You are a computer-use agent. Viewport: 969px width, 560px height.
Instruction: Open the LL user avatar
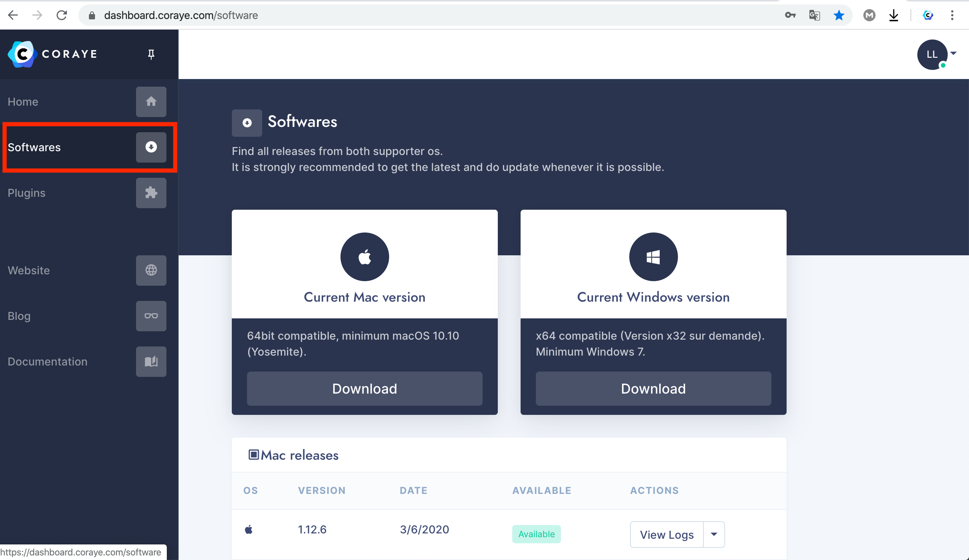pos(932,55)
